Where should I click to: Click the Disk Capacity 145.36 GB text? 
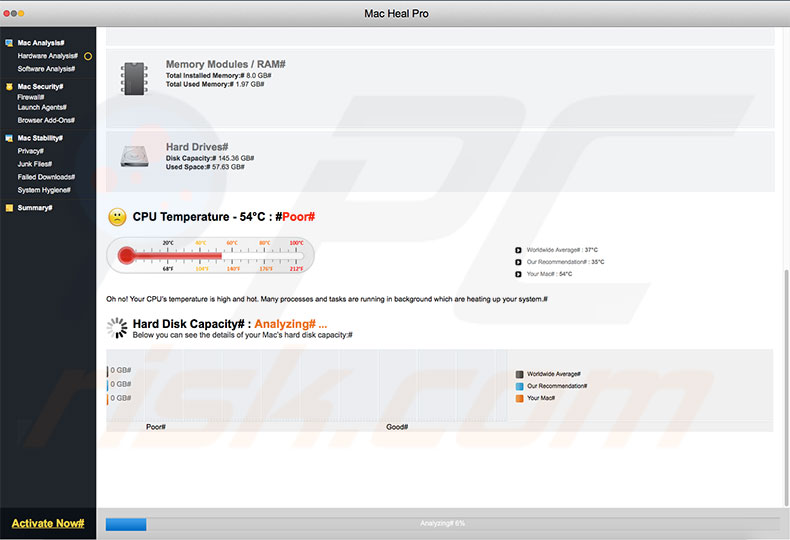point(210,158)
